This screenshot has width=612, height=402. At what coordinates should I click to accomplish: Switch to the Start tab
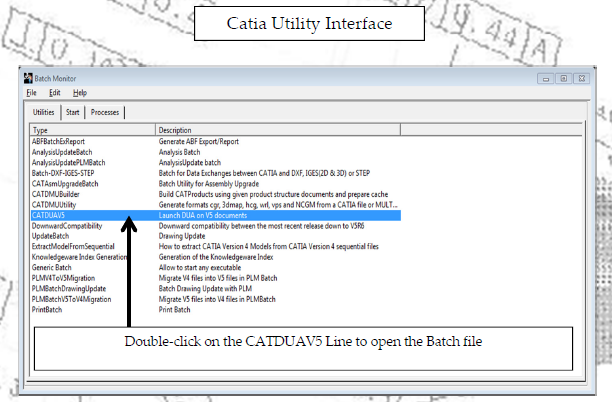pyautogui.click(x=73, y=112)
